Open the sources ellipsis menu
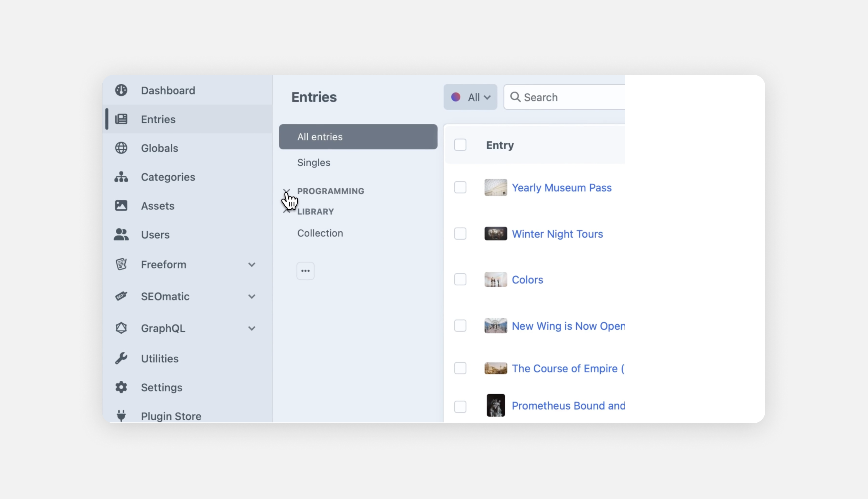 click(x=305, y=271)
